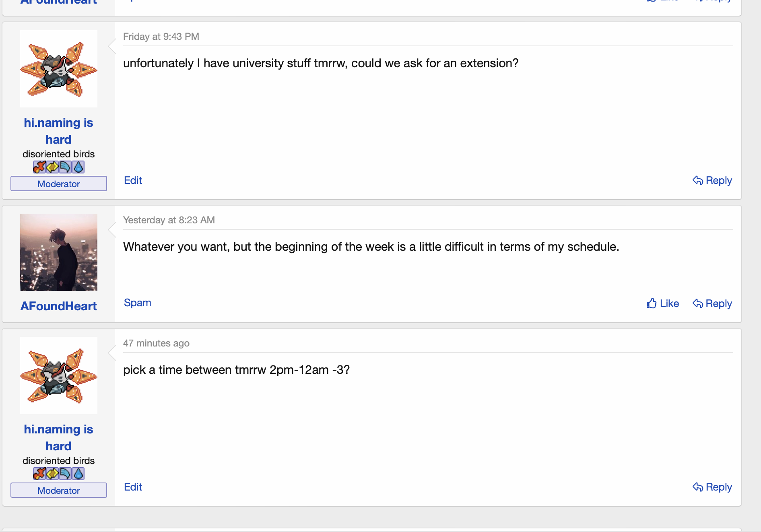This screenshot has width=761, height=532.
Task: Edit the 'pick a time' post
Action: 133,487
